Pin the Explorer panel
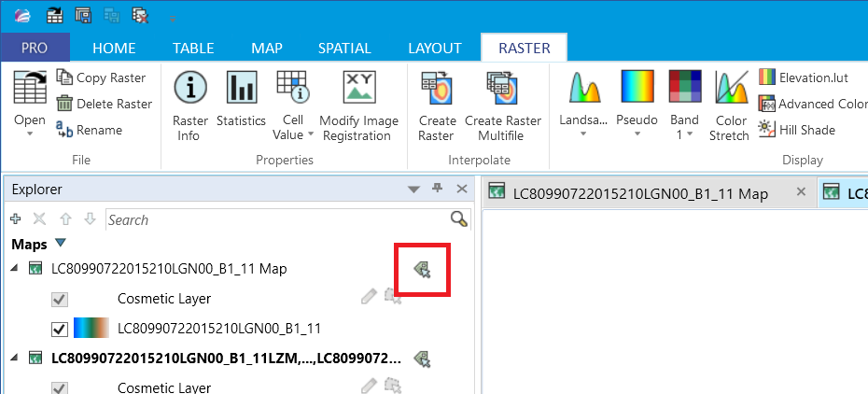The image size is (868, 394). point(438,189)
